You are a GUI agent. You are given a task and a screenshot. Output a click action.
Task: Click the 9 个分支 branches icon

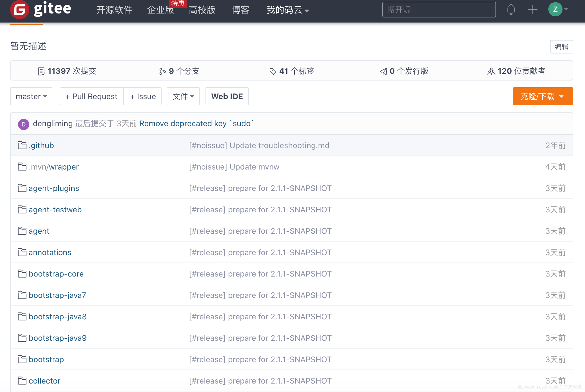[162, 71]
